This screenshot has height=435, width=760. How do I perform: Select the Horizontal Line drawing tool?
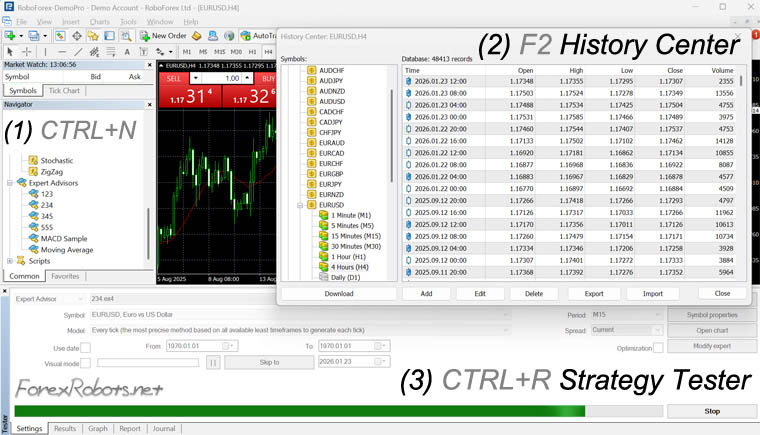[62, 51]
